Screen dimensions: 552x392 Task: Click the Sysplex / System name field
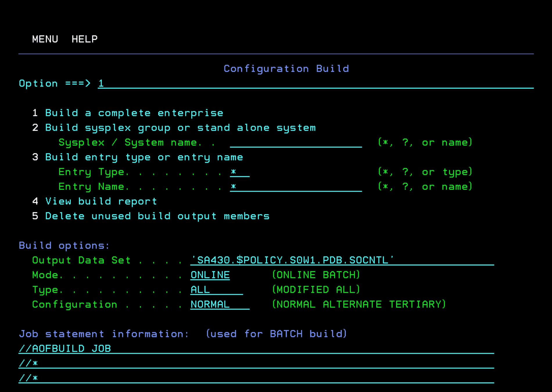pos(296,143)
